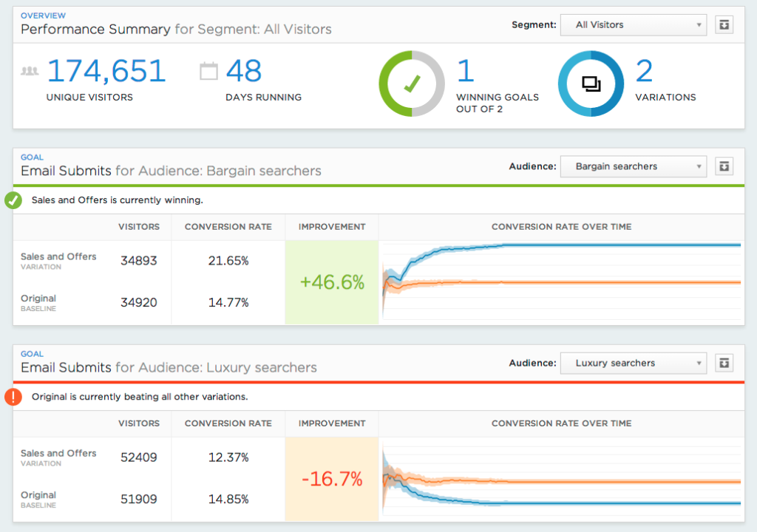Click the unique visitors people icon

point(28,70)
